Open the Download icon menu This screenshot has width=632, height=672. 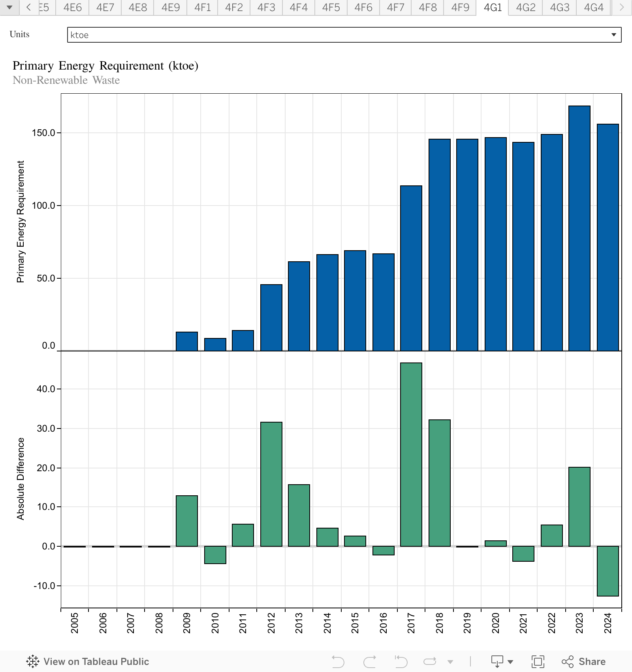point(501,661)
